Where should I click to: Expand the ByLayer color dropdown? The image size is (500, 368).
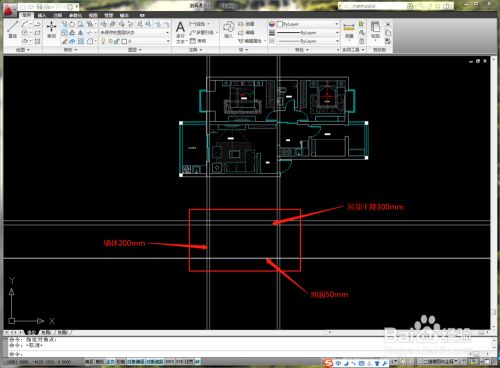[x=308, y=24]
